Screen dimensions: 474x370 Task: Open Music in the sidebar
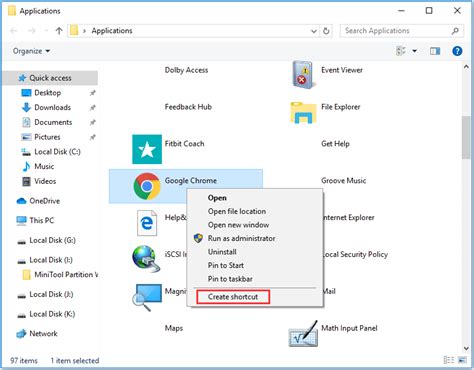pos(44,166)
